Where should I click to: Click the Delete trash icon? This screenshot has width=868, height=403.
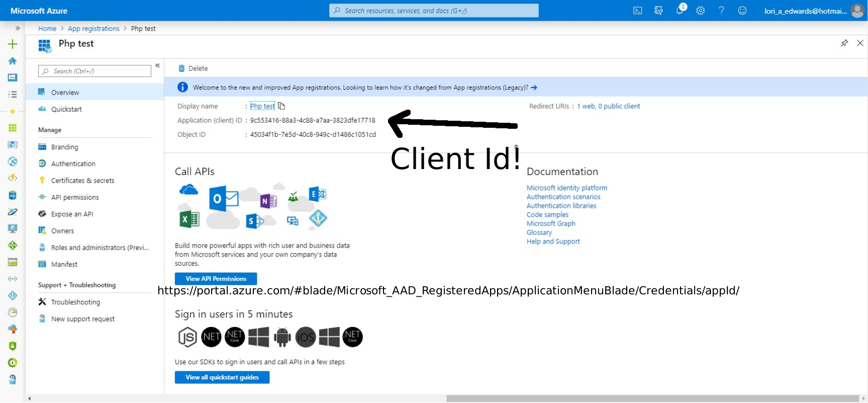[181, 68]
